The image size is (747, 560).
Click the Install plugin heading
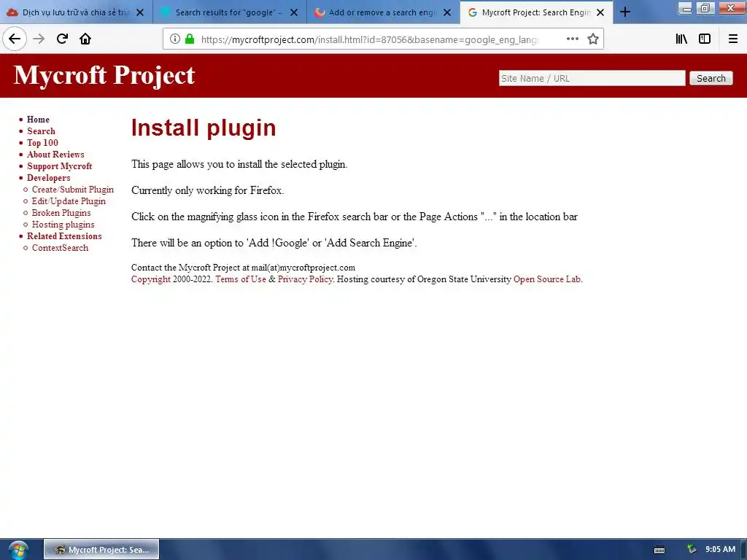204,128
